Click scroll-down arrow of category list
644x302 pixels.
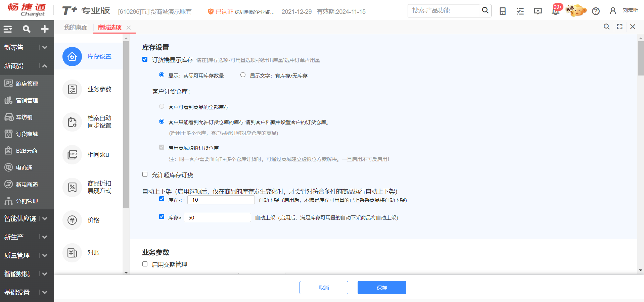(x=126, y=273)
